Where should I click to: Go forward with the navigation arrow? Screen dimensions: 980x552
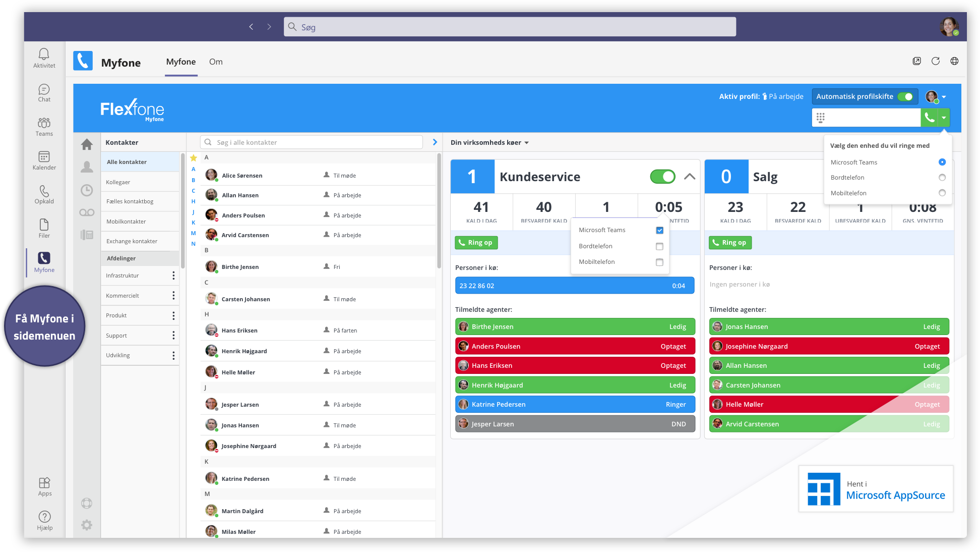(269, 27)
